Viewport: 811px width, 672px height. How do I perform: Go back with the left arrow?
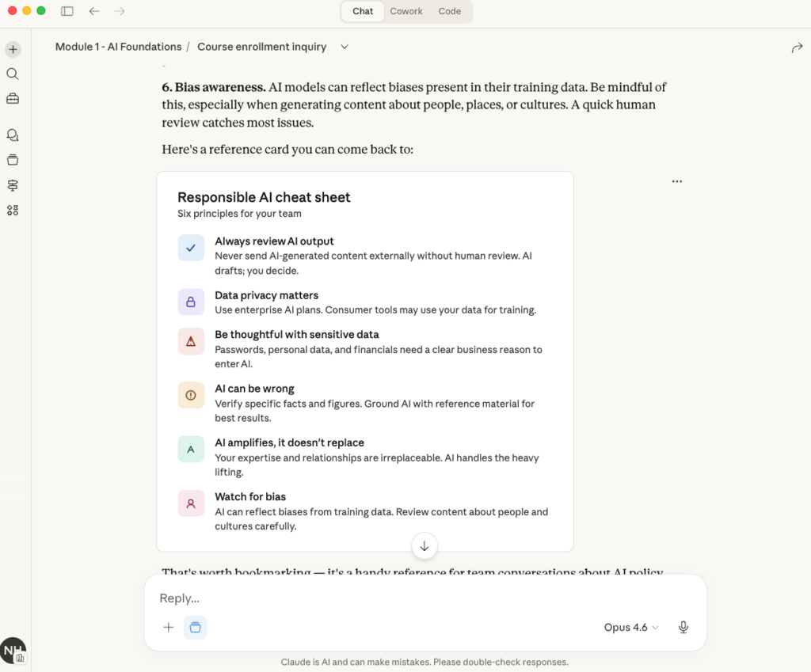click(94, 11)
